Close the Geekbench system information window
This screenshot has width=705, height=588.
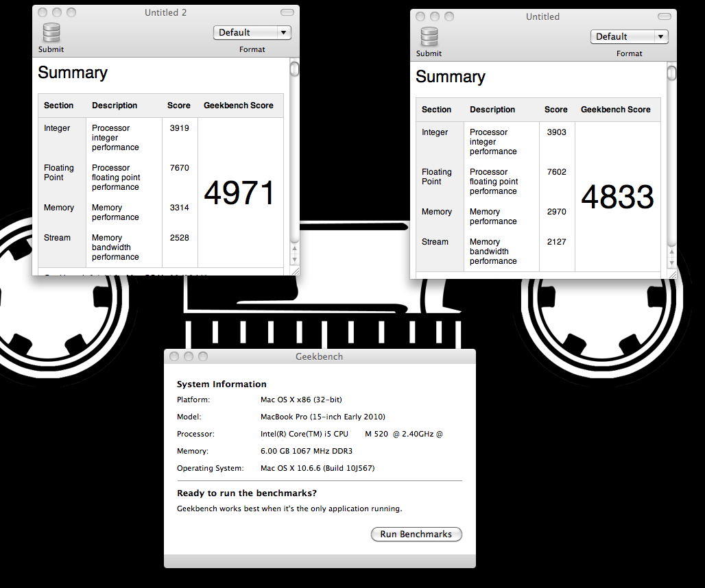[x=174, y=356]
